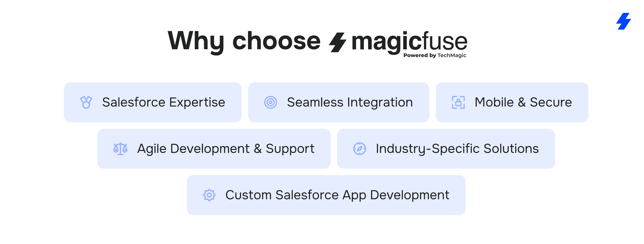The image size is (644, 244).
Task: Click the balance scales icon beside Agile Development
Action: click(120, 149)
